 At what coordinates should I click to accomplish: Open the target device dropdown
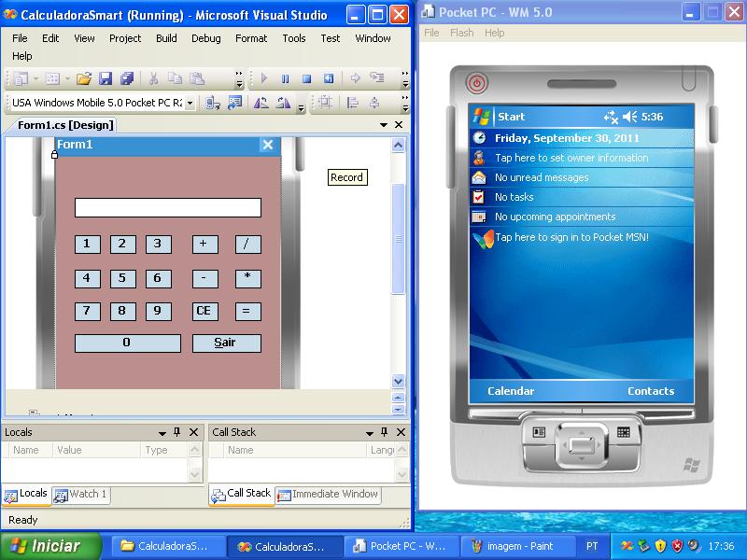190,103
